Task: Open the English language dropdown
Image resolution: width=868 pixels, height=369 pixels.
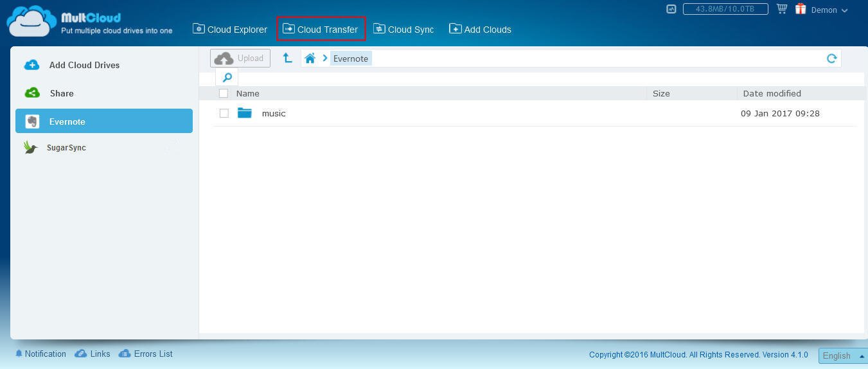Action: coord(842,355)
